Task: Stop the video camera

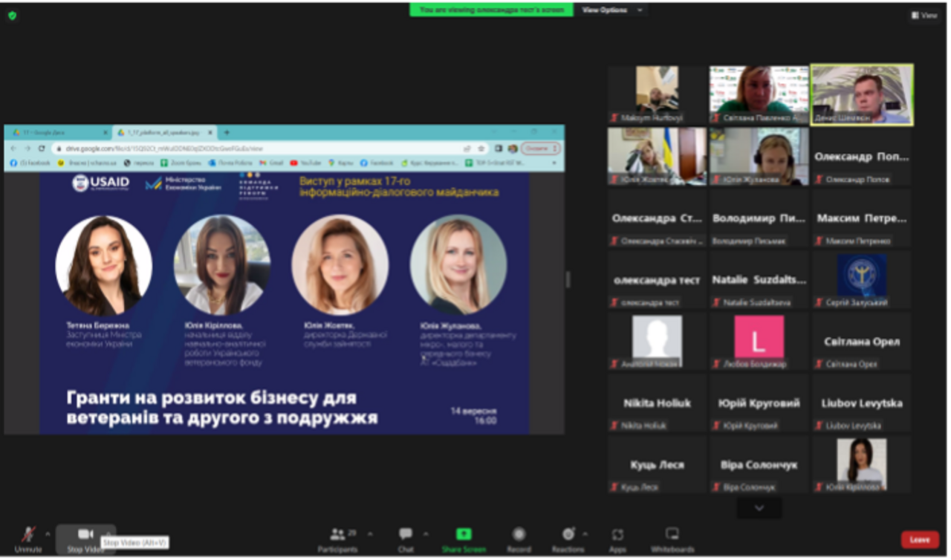Action: click(85, 538)
